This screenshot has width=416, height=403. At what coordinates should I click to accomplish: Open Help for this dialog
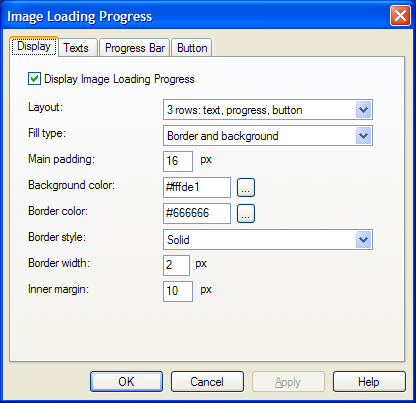coord(369,381)
